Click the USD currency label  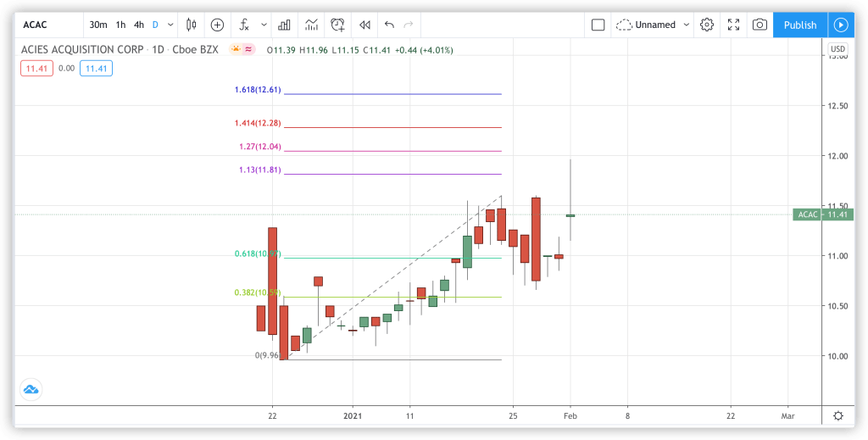837,49
